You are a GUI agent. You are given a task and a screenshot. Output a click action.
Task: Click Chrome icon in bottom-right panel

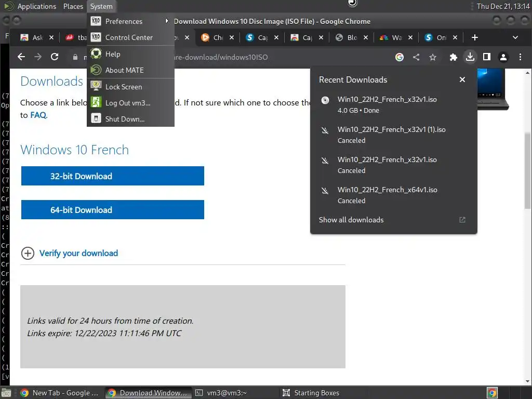(x=492, y=393)
